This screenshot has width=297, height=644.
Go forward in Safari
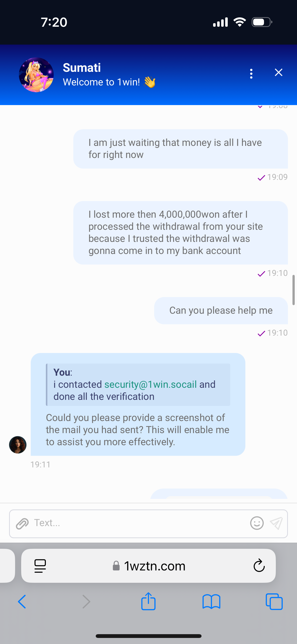(x=86, y=602)
